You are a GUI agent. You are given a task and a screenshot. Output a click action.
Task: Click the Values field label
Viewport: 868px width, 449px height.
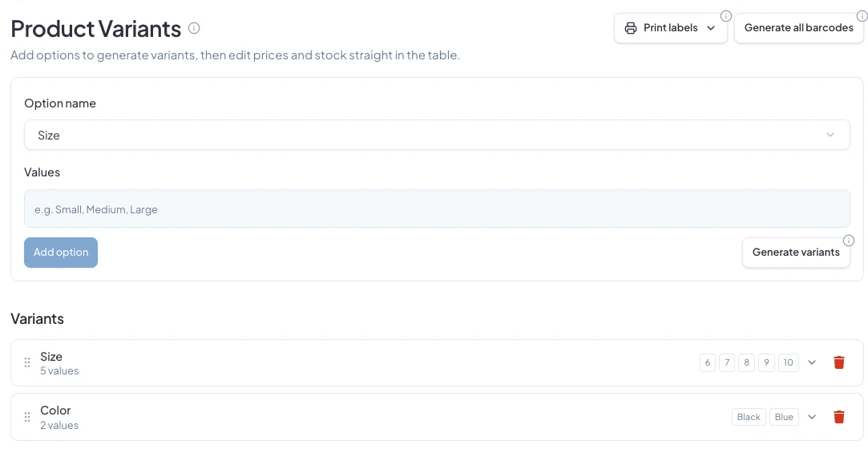pyautogui.click(x=42, y=172)
